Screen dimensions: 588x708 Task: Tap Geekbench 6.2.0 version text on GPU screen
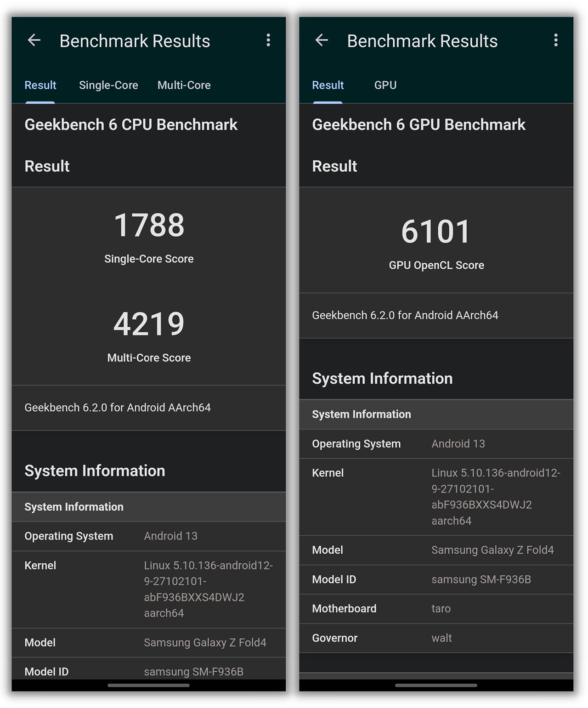point(405,315)
